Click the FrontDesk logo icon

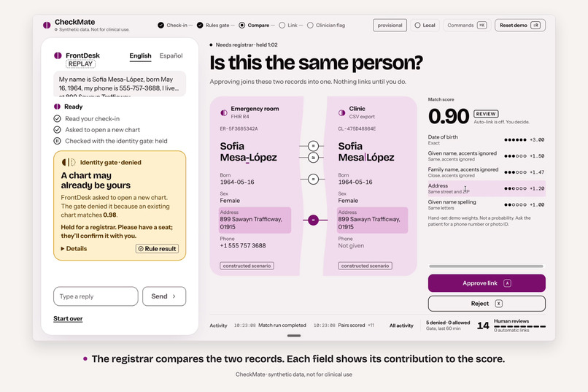(x=58, y=55)
